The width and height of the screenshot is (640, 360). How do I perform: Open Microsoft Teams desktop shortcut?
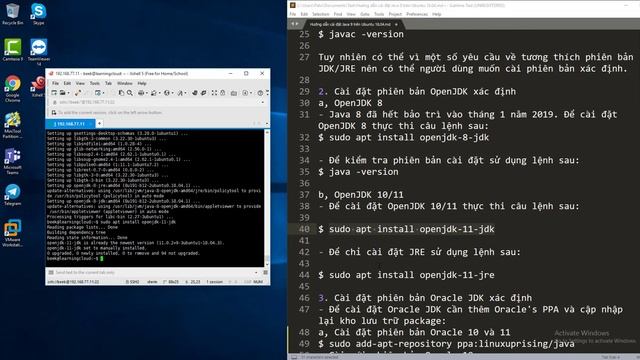pyautogui.click(x=12, y=161)
